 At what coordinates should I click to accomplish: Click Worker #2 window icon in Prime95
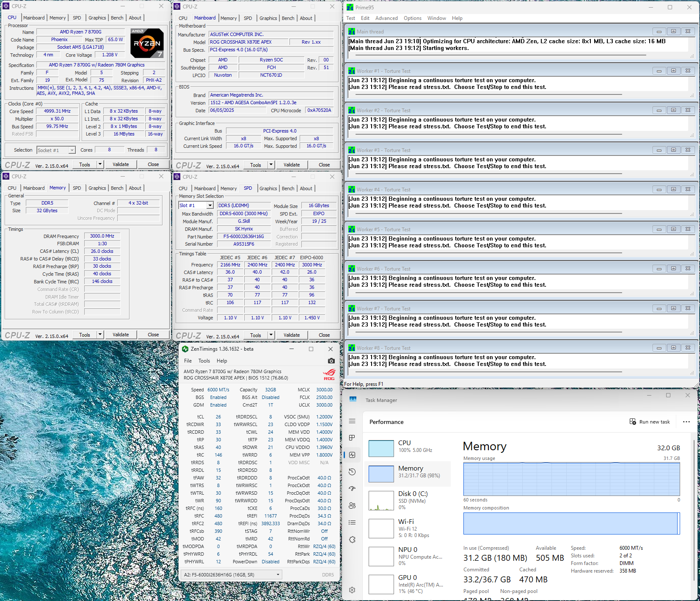[352, 110]
